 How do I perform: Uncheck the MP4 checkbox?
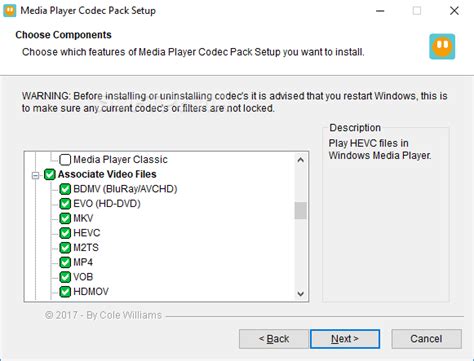tap(65, 262)
